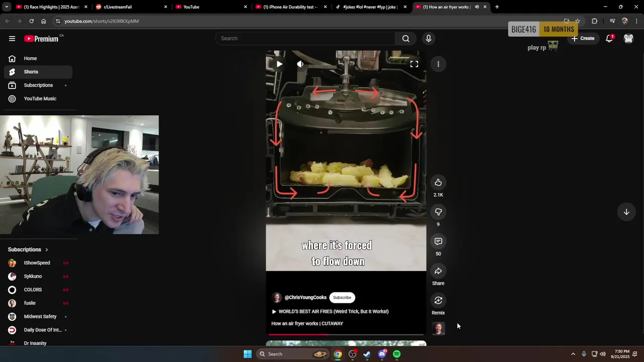Open Chrome extensions puzzle icon

[595, 21]
